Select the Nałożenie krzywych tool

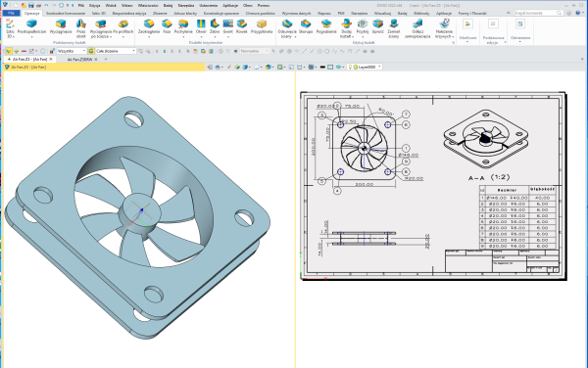(444, 28)
